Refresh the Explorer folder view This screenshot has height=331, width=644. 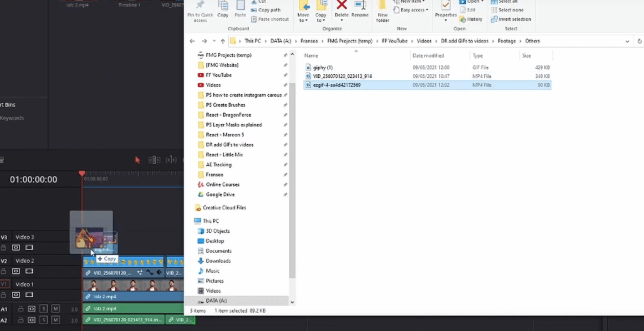tap(640, 41)
